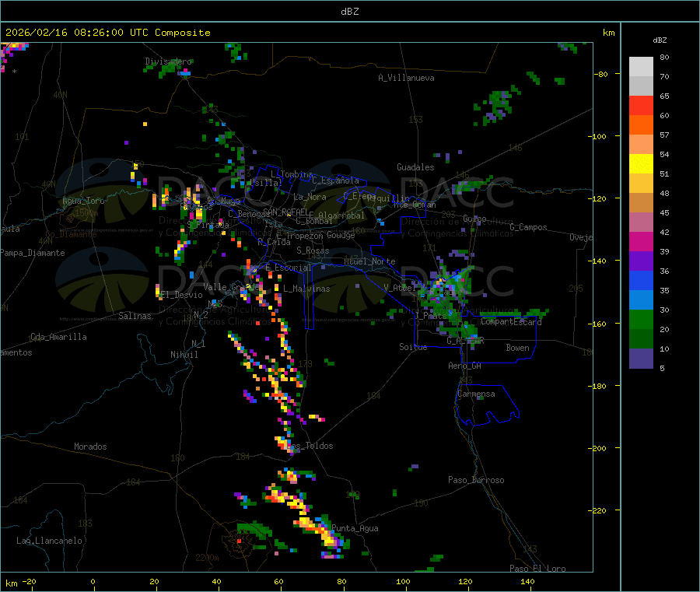Select the slate blue 5-10 dBZ legend swatch
700x592 pixels.
coord(641,359)
